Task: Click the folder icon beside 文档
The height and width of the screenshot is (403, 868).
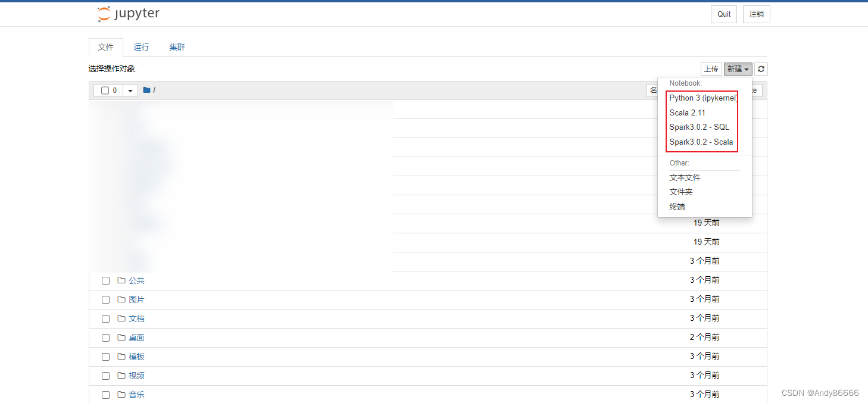Action: click(x=121, y=318)
